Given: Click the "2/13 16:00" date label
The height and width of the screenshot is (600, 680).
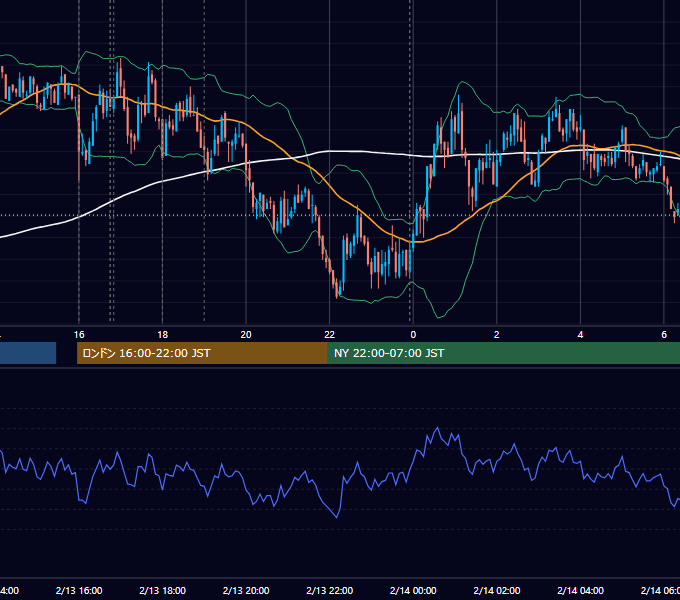Looking at the screenshot, I should click(79, 590).
